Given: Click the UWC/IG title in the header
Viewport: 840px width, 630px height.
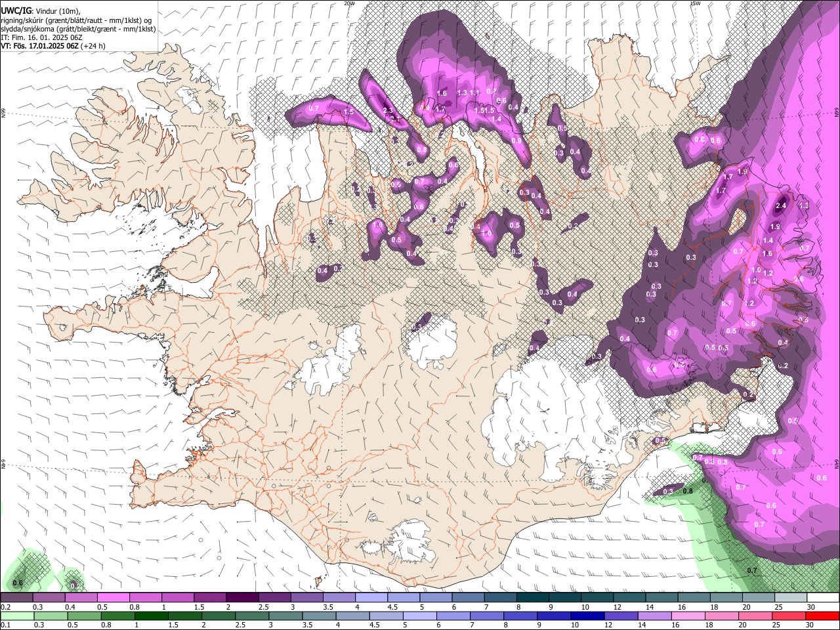Looking at the screenshot, I should click(x=16, y=10).
